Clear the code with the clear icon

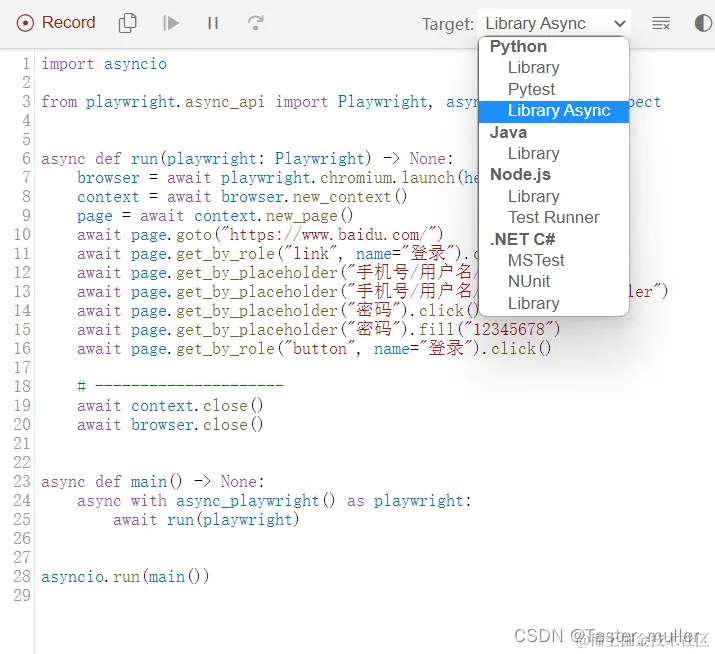661,23
